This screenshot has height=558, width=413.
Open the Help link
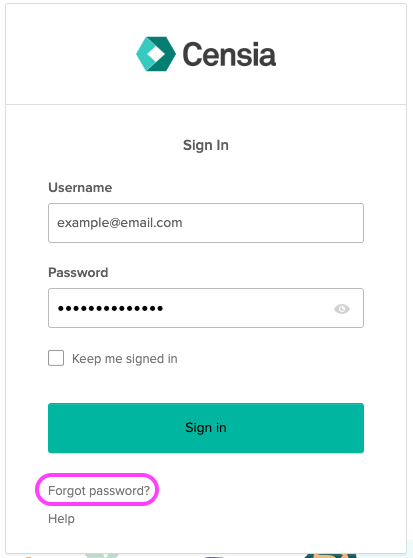click(x=62, y=518)
